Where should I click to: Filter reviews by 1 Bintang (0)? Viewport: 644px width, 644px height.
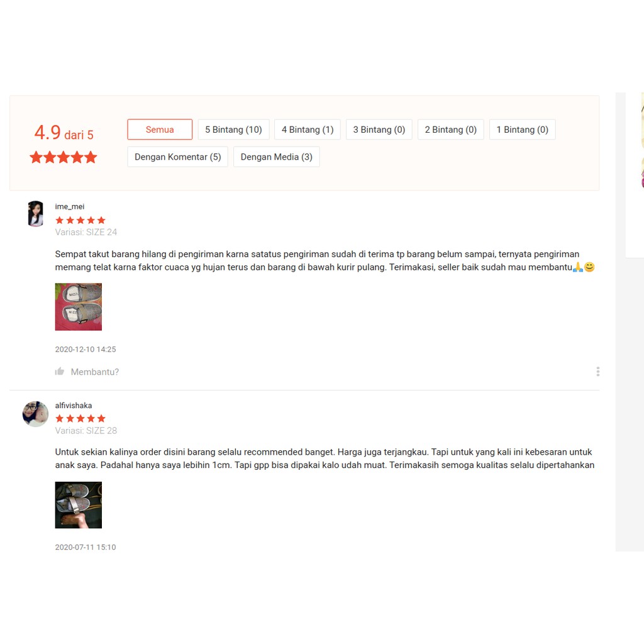[523, 130]
